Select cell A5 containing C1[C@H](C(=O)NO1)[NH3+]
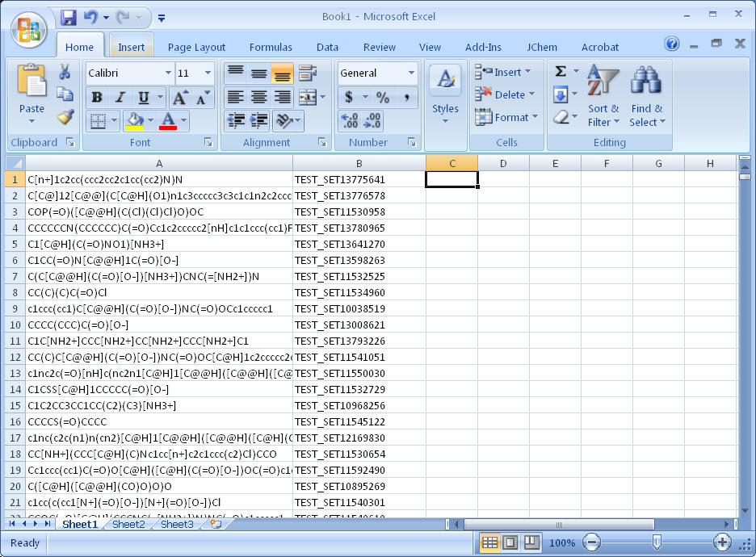This screenshot has height=557, width=756. click(x=159, y=244)
